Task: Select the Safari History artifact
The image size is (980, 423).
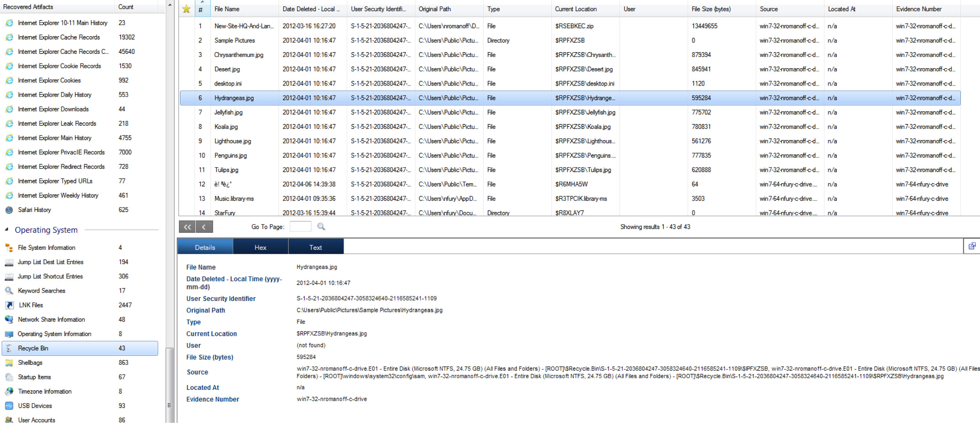Action: pyautogui.click(x=34, y=210)
